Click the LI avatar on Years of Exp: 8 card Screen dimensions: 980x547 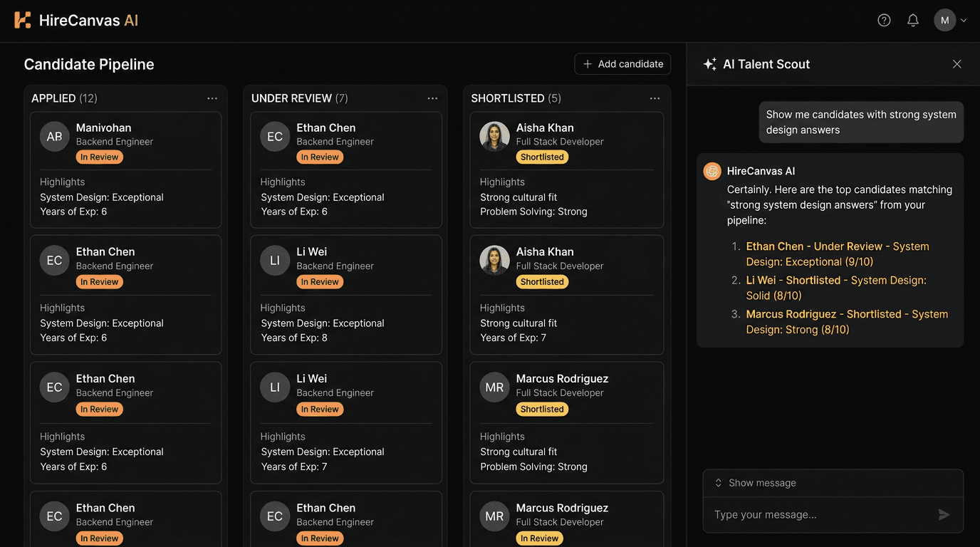click(x=275, y=261)
